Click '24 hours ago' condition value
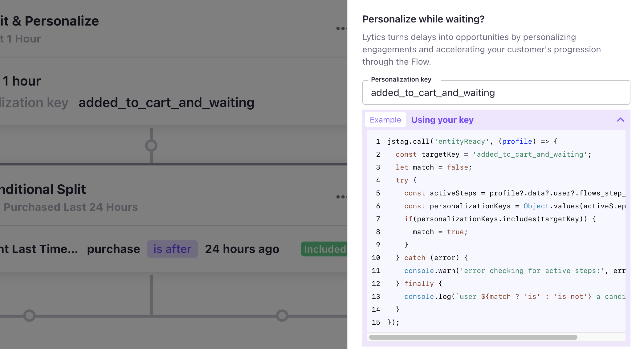 pyautogui.click(x=242, y=249)
